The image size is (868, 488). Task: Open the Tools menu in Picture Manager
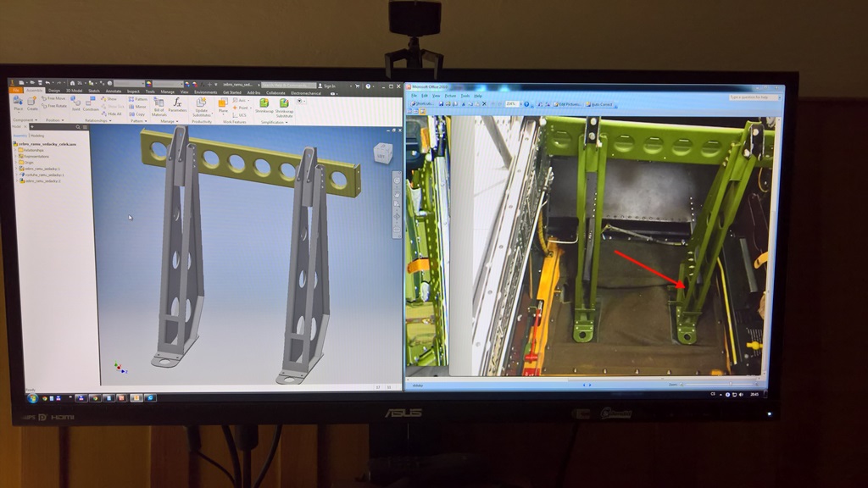point(465,96)
